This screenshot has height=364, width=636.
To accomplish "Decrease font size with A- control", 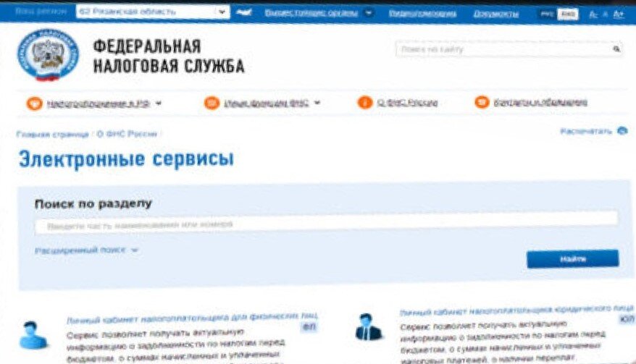I will [x=593, y=14].
